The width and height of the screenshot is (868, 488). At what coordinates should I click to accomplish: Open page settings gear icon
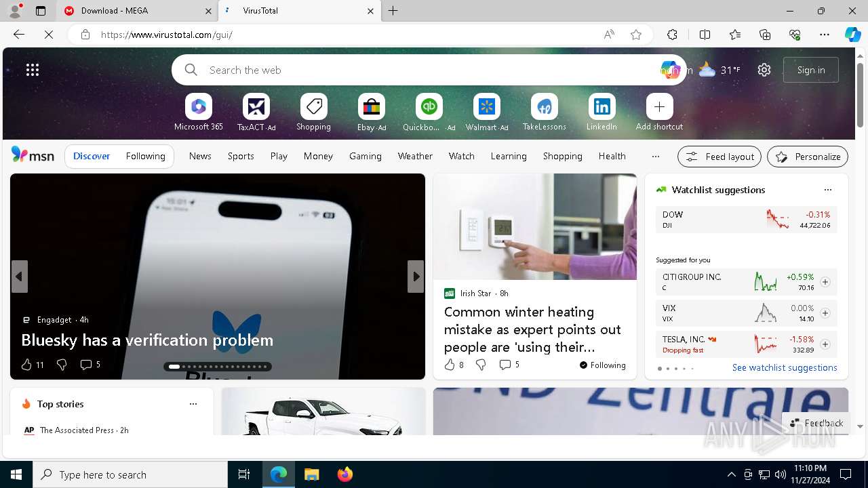pyautogui.click(x=764, y=70)
